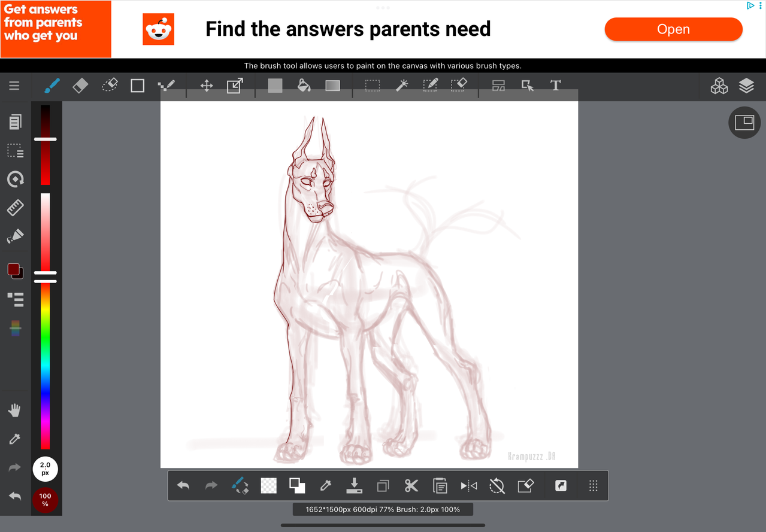Click the Krampuzzz .DA signature on canvas
The width and height of the screenshot is (766, 532).
pyautogui.click(x=532, y=456)
